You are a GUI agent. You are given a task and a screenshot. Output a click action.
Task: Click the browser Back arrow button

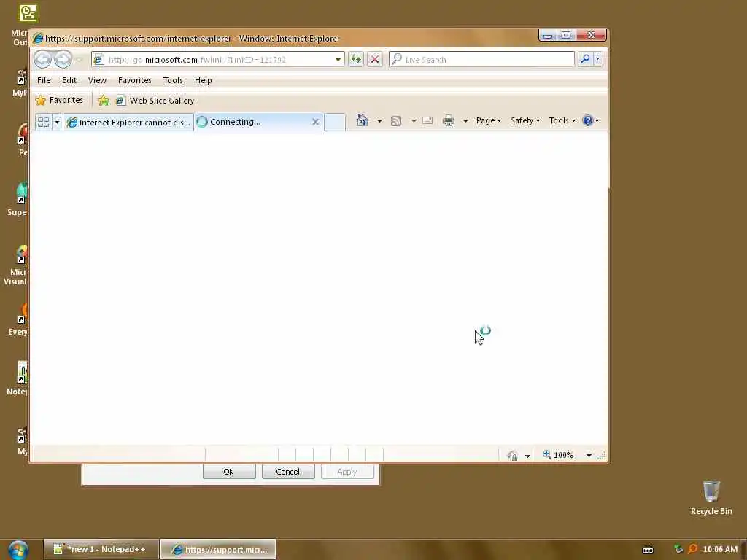coord(42,60)
